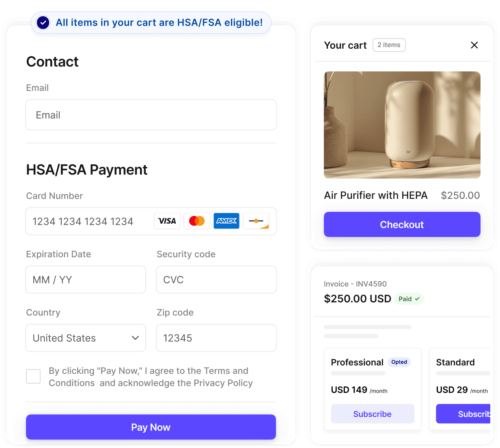This screenshot has width=500, height=448.
Task: Click the HSA/FSA eligible checkmark icon
Action: click(43, 23)
